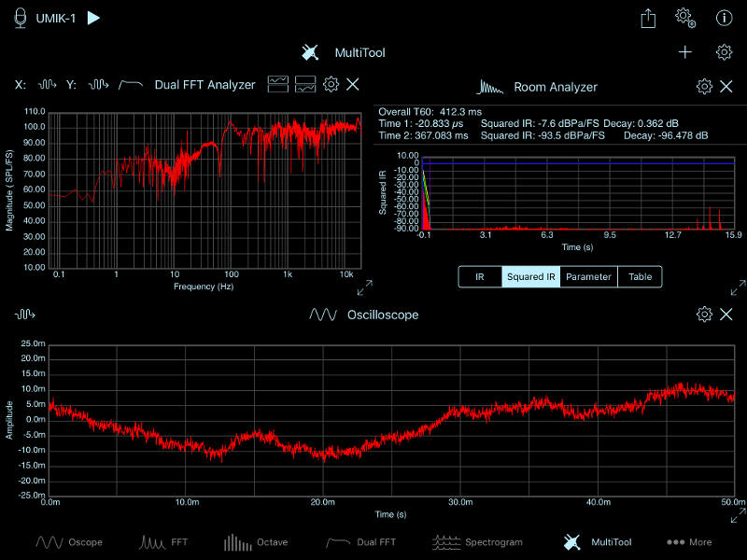Expand the Dual FFT Analyzer plot fullscreen
The image size is (747, 560).
pyautogui.click(x=365, y=287)
